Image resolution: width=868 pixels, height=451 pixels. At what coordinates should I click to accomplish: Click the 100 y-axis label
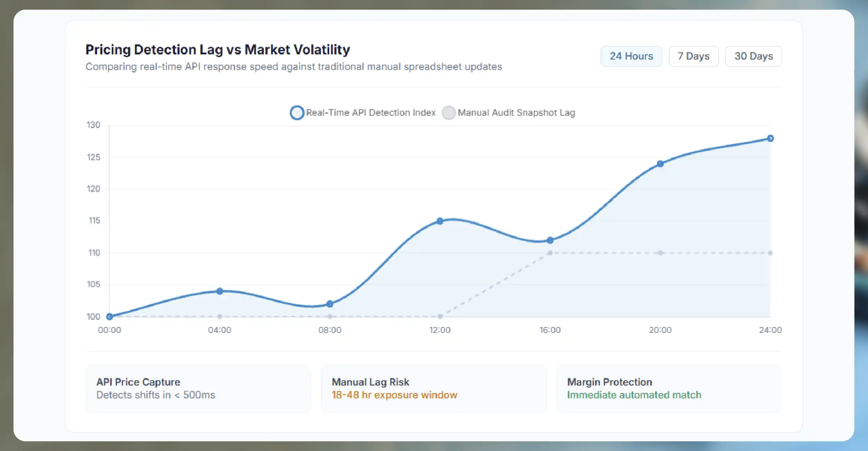pos(93,317)
